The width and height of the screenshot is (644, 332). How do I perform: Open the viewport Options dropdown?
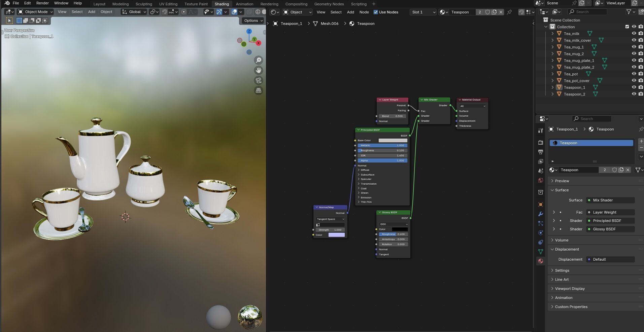(253, 21)
